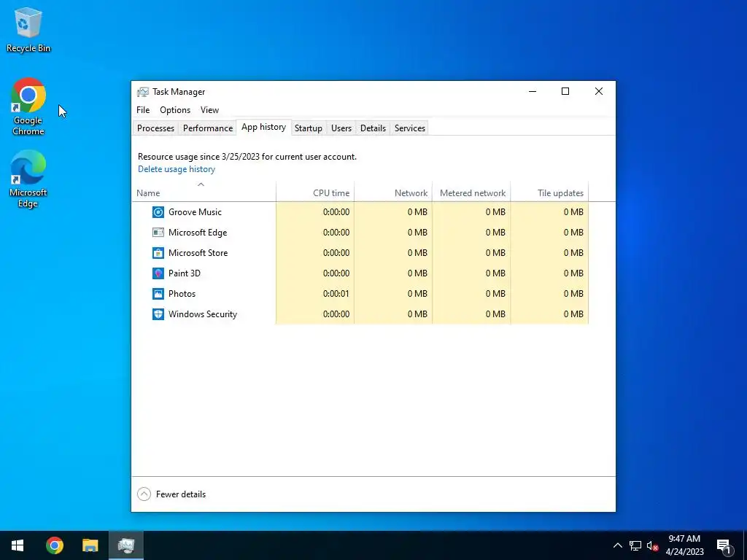The width and height of the screenshot is (747, 560).
Task: Sort by the Network column header
Action: 393,192
